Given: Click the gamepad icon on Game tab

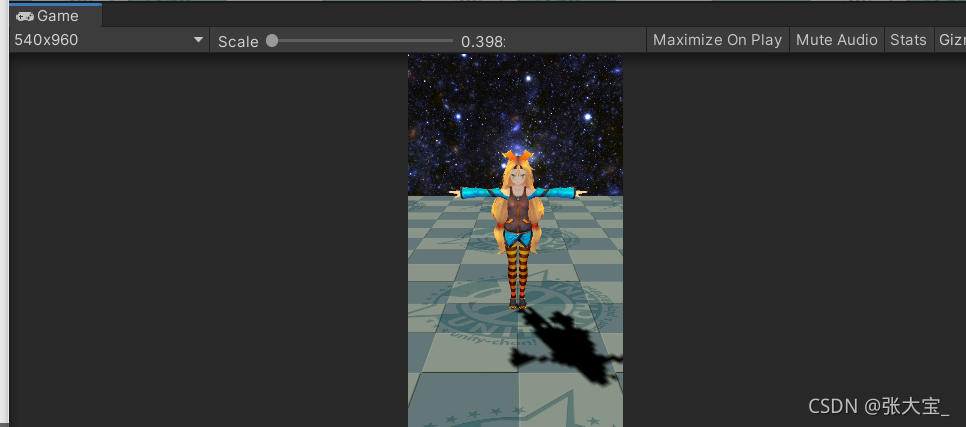Looking at the screenshot, I should 25,16.
